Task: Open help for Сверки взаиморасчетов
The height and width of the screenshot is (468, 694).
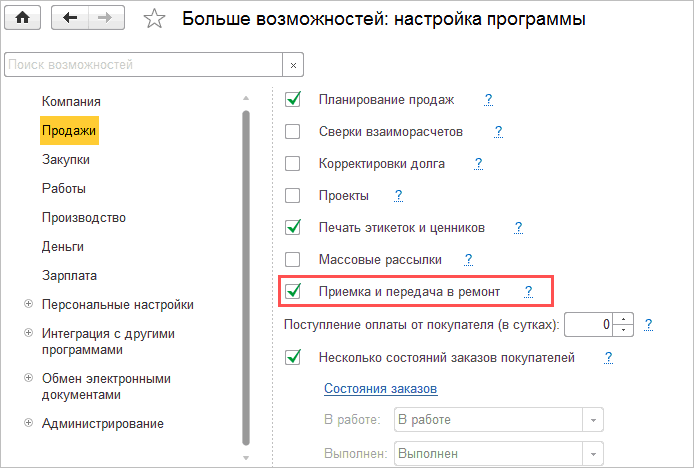Action: pos(498,131)
